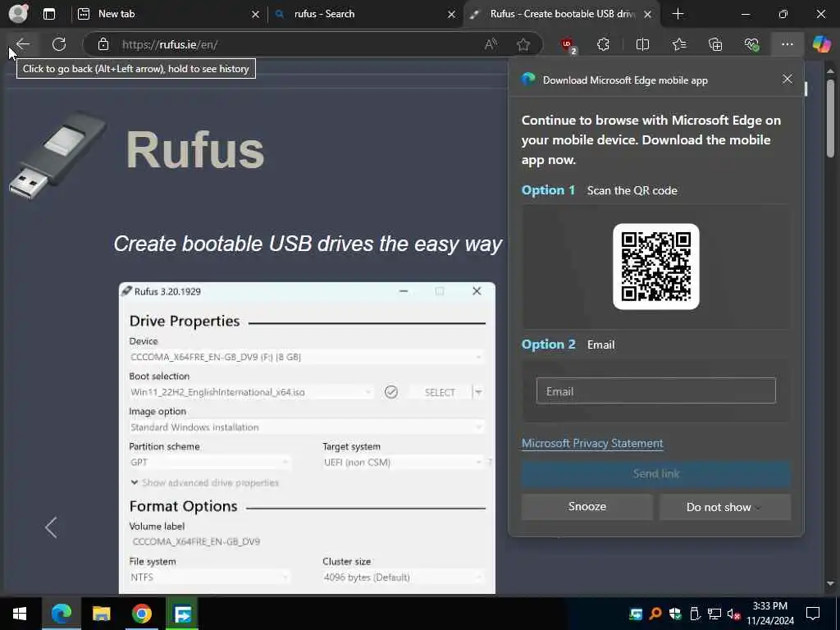Viewport: 840px width, 630px height.
Task: Open Collections panel
Action: pos(715,44)
